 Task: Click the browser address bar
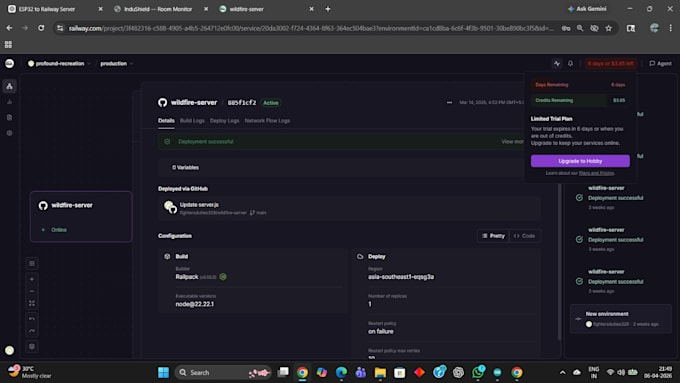tap(311, 28)
